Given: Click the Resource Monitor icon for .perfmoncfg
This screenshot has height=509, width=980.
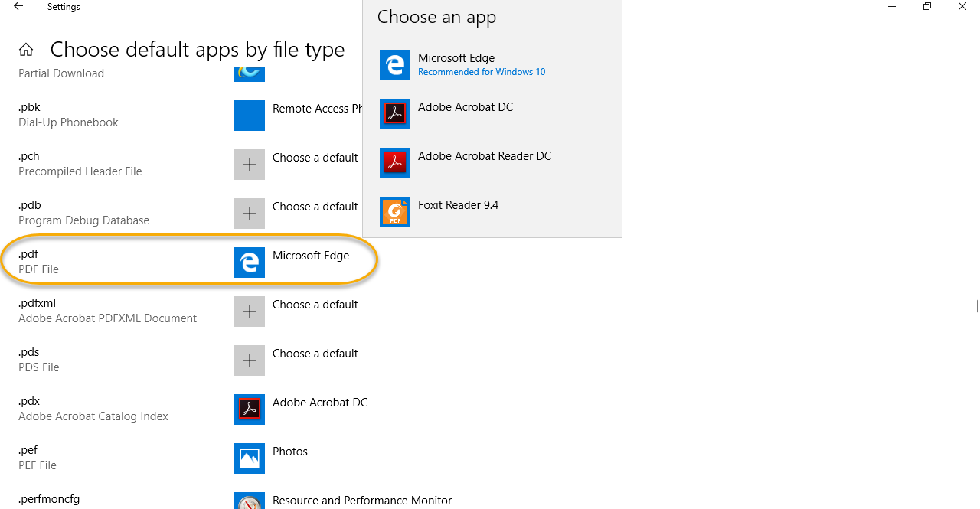Looking at the screenshot, I should 250,501.
